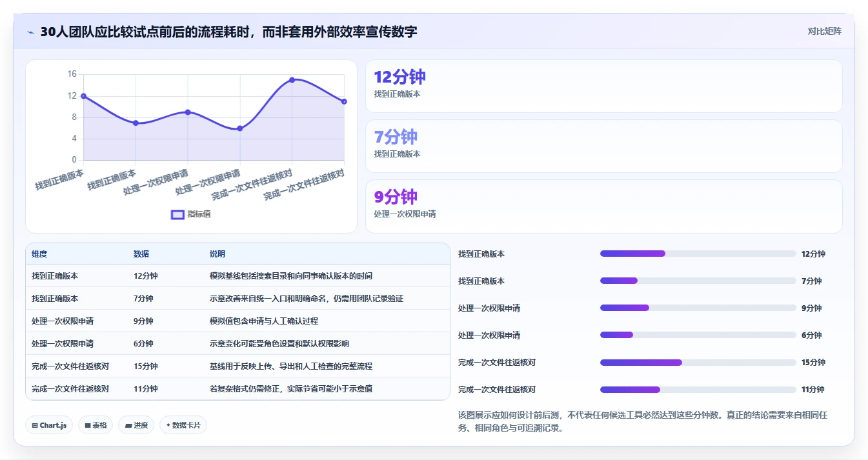Click the 维度 column header
This screenshot has height=460, width=868.
coord(39,254)
